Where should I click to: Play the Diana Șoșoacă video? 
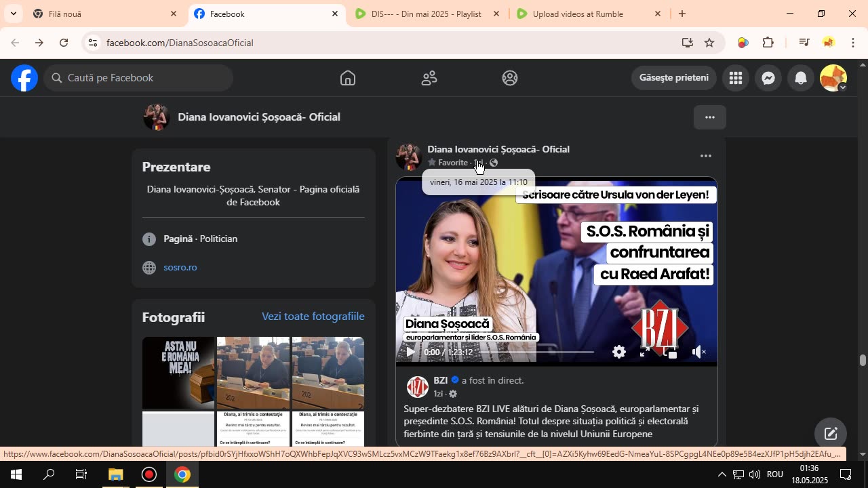pyautogui.click(x=410, y=352)
